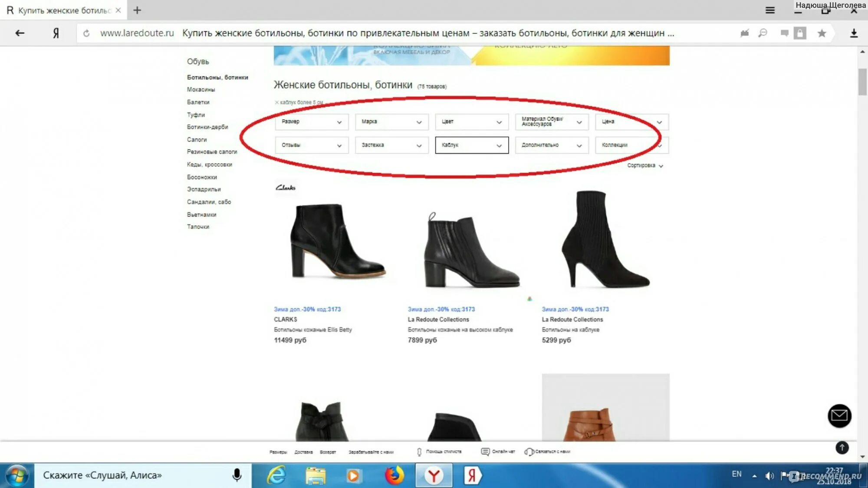Image resolution: width=868 pixels, height=488 pixels.
Task: Open the Цена filter dropdown
Action: point(632,122)
